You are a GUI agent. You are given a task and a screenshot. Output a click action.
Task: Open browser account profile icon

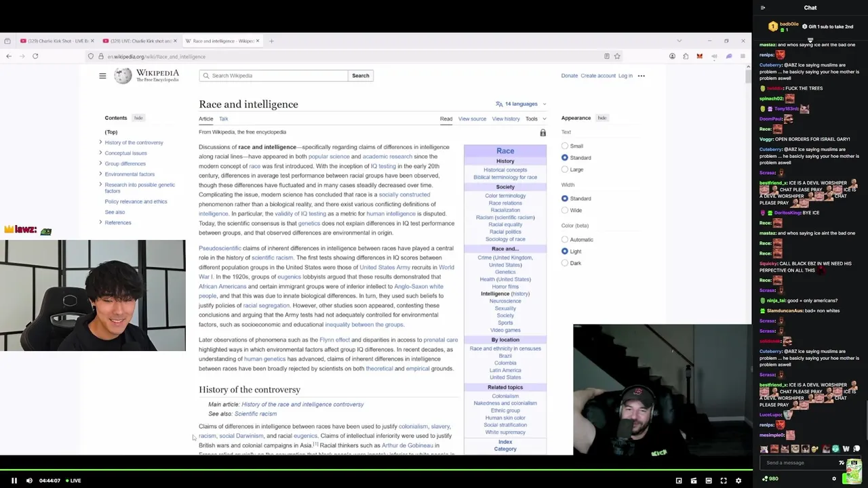tap(672, 56)
